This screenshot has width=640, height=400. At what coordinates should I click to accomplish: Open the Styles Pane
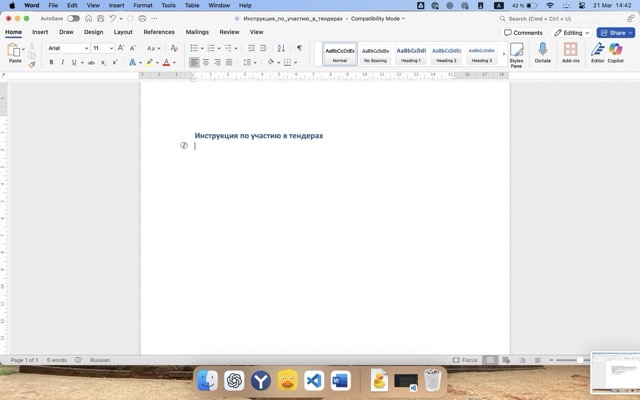[x=516, y=53]
